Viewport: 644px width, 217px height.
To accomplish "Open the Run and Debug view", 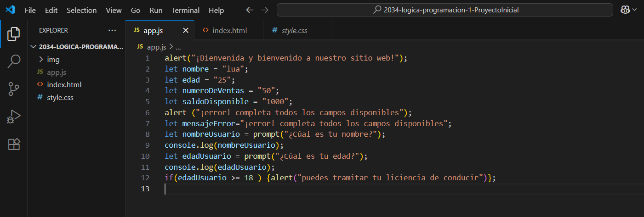I will (x=14, y=117).
